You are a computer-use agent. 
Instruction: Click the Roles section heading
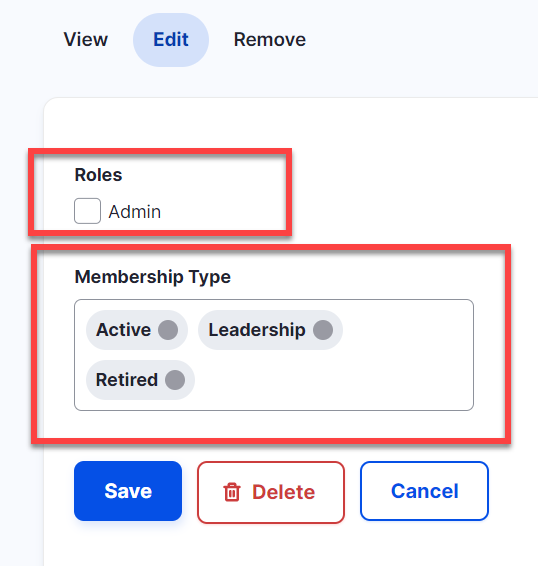(98, 175)
